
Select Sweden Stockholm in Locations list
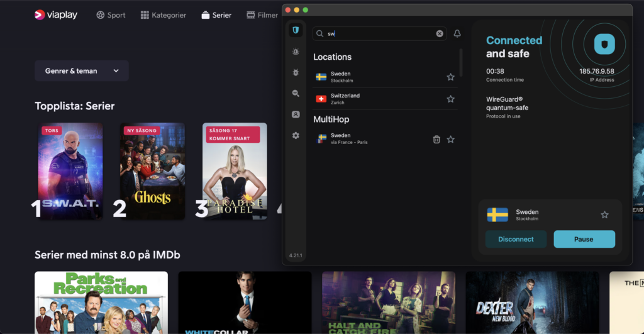[x=386, y=77]
